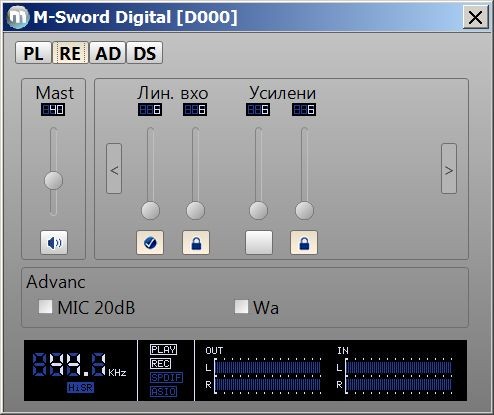Click the ASIO status indicator
The height and width of the screenshot is (415, 494).
pos(163,392)
